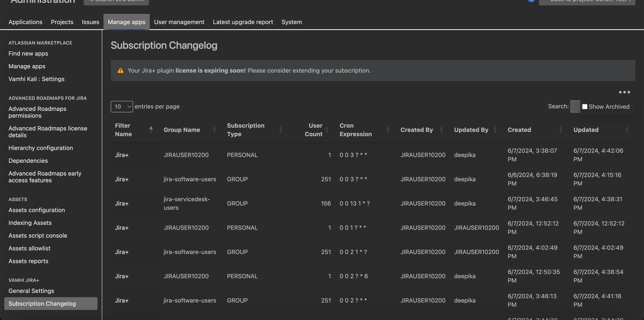This screenshot has width=644, height=320.
Task: Sort by Cron Expression sort arrows
Action: point(388,130)
